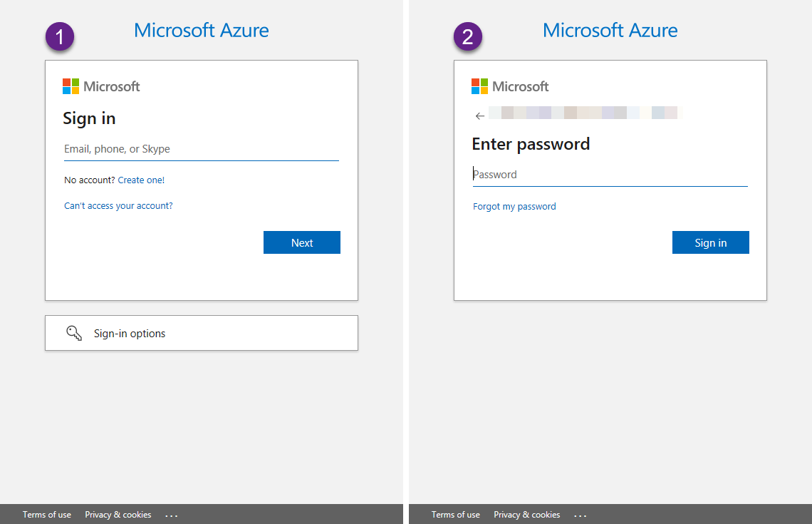Screen dimensions: 812x524
Task: Click into the Password input field
Action: click(610, 175)
